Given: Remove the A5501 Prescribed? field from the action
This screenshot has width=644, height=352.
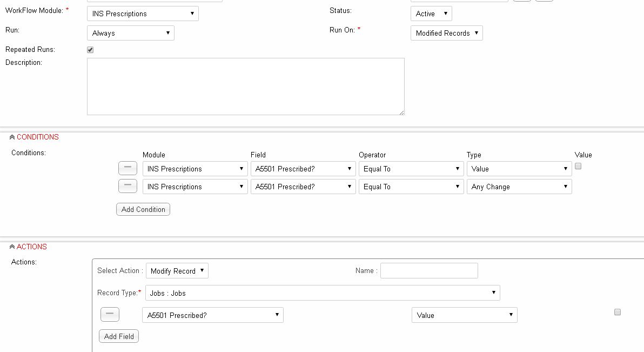Looking at the screenshot, I should (110, 314).
